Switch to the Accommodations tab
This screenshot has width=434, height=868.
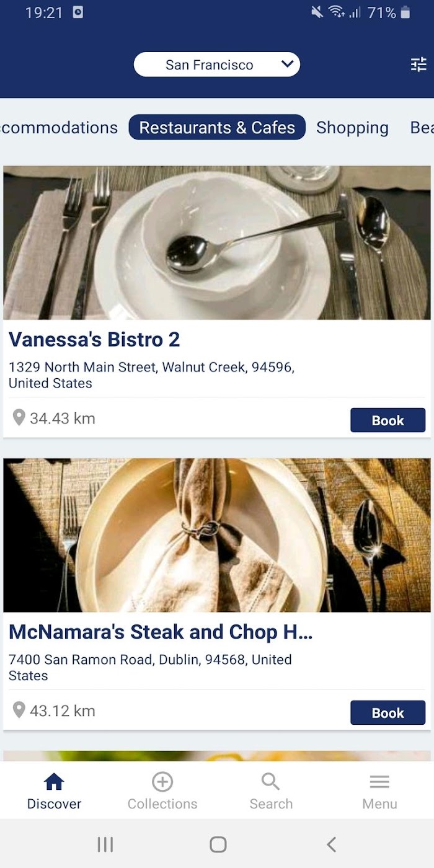[59, 127]
